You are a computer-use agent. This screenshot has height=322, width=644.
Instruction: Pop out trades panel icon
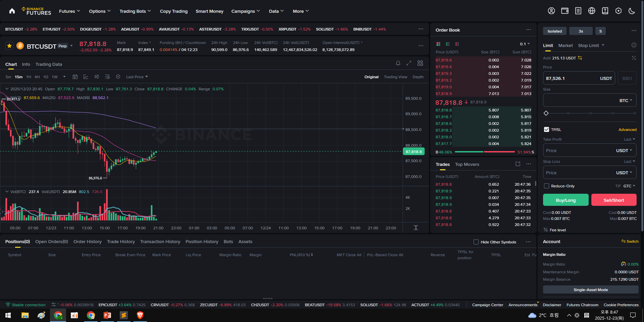point(518,164)
